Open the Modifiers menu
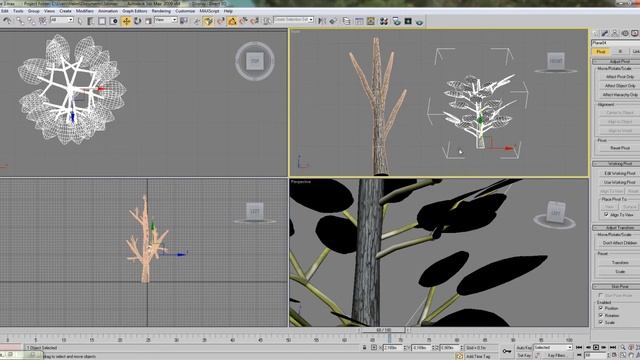This screenshot has height=360, width=640. [x=85, y=11]
